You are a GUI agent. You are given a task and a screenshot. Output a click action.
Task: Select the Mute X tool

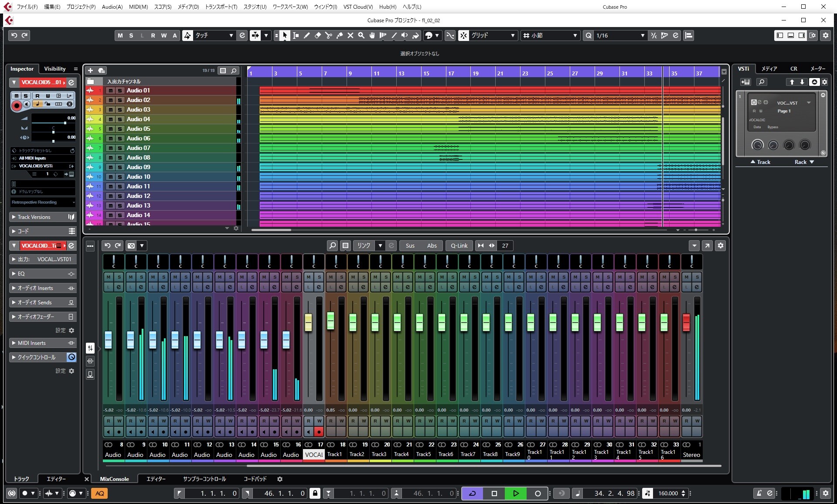[350, 36]
